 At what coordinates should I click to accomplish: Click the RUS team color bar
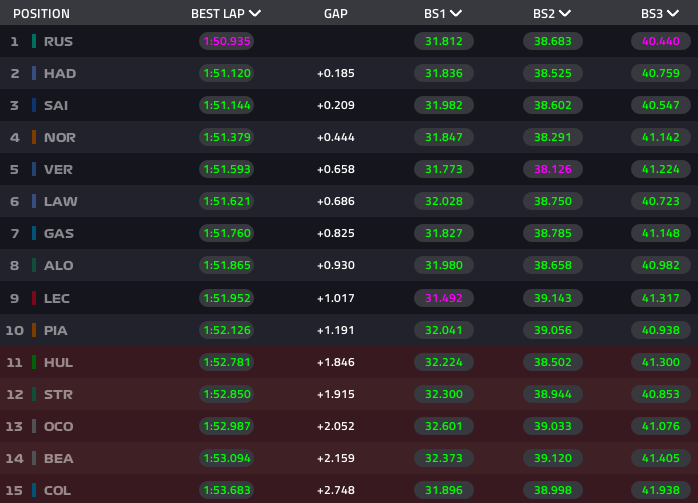tap(34, 41)
